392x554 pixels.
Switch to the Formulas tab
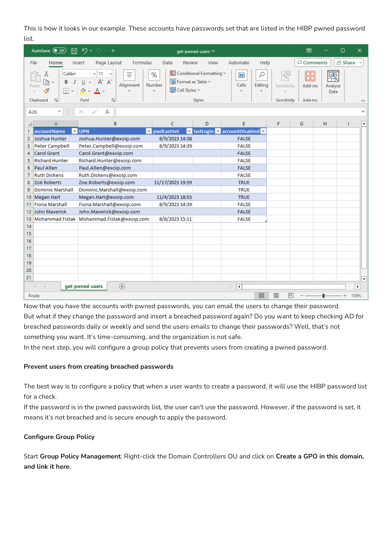[x=142, y=63]
